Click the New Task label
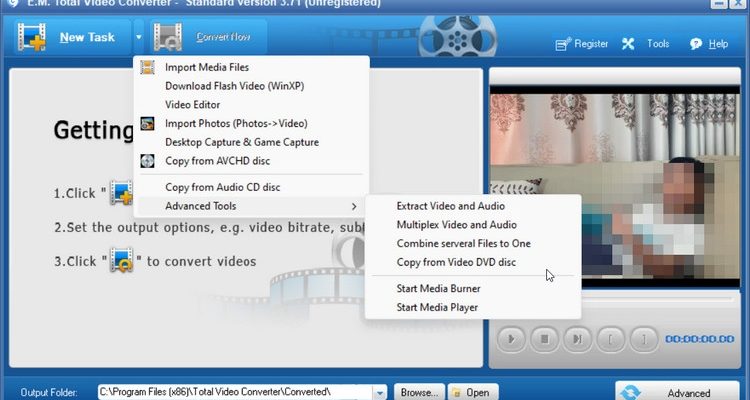This screenshot has height=400, width=750. tap(87, 37)
